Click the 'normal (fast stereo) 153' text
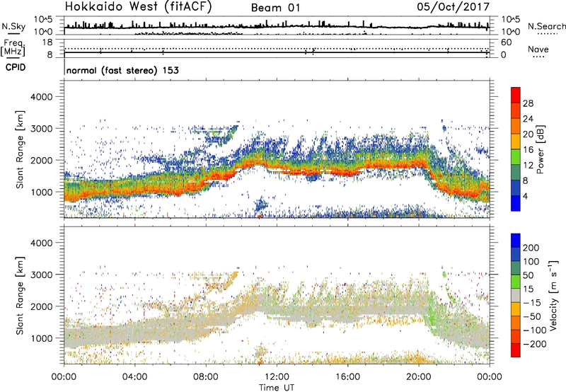 122,70
